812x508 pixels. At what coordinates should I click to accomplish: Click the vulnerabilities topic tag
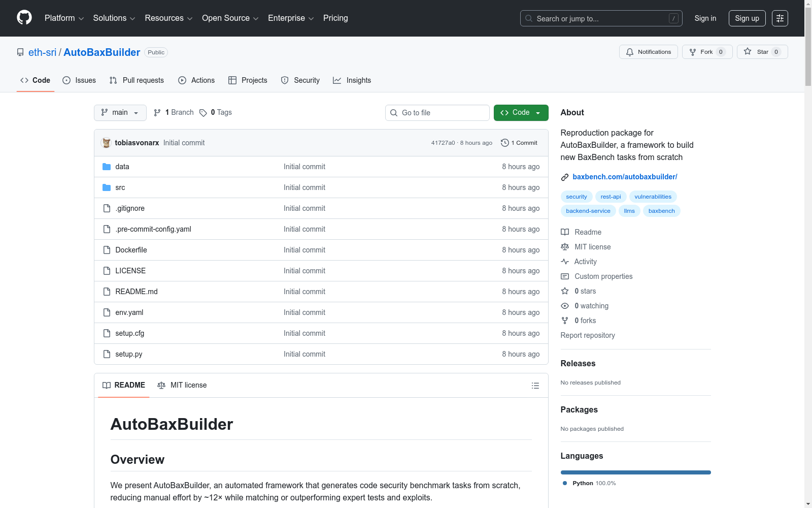point(653,197)
